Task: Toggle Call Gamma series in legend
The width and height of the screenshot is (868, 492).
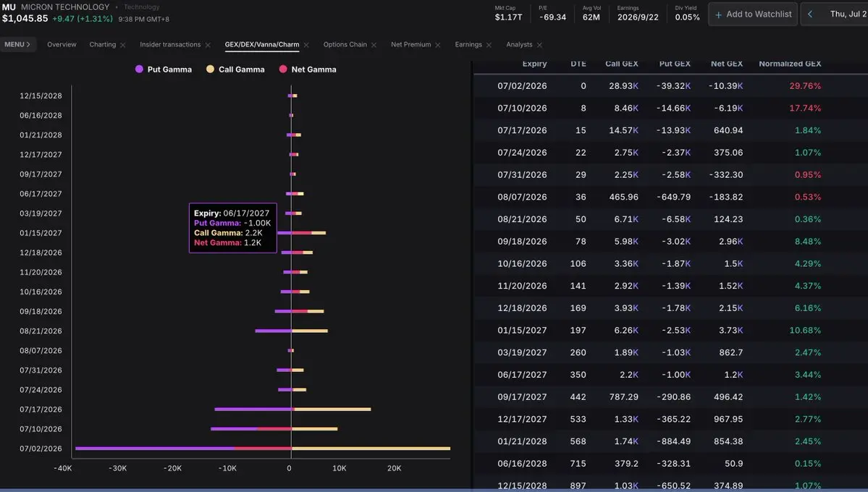Action: point(235,69)
